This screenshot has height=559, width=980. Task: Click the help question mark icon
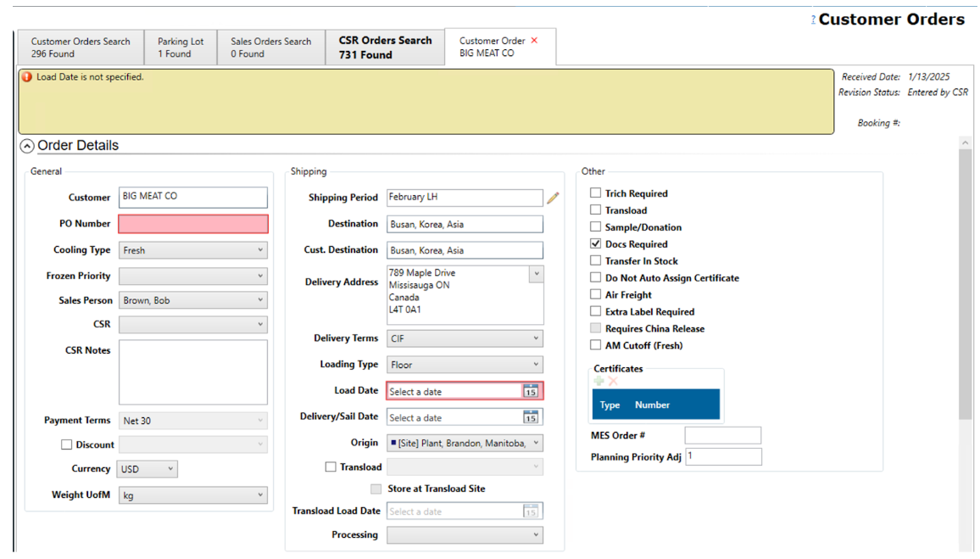[x=814, y=20]
